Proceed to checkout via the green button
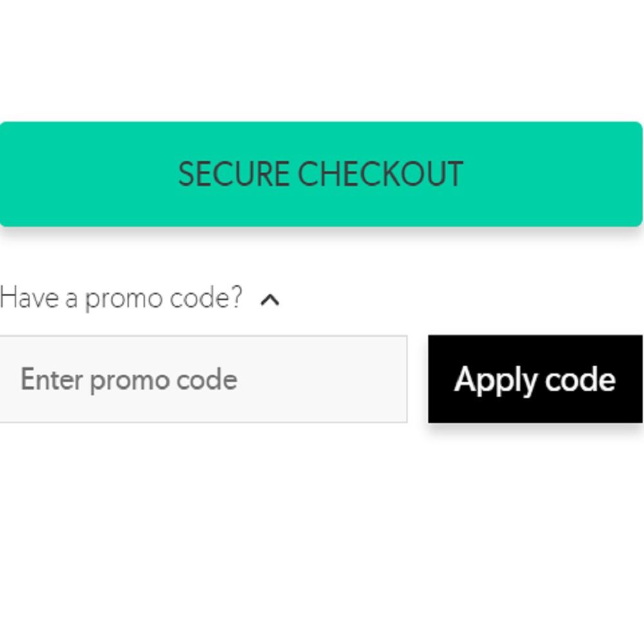The image size is (644, 644). click(320, 173)
